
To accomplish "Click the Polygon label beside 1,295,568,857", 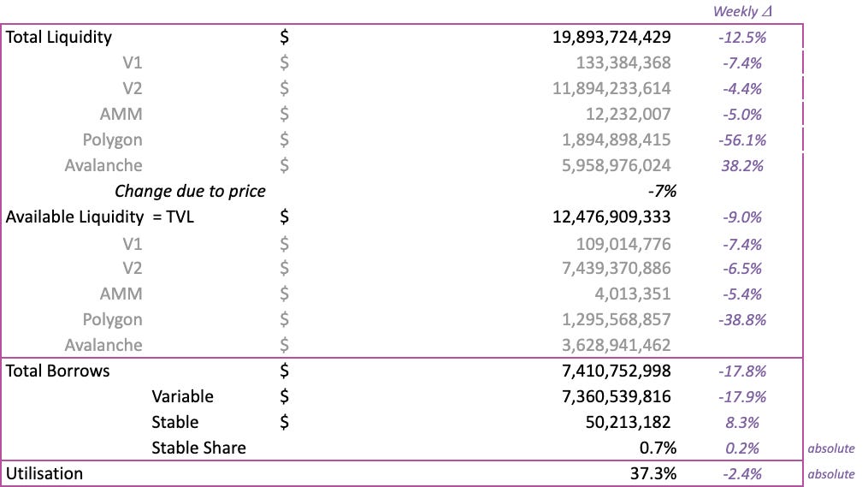I will 112,320.
